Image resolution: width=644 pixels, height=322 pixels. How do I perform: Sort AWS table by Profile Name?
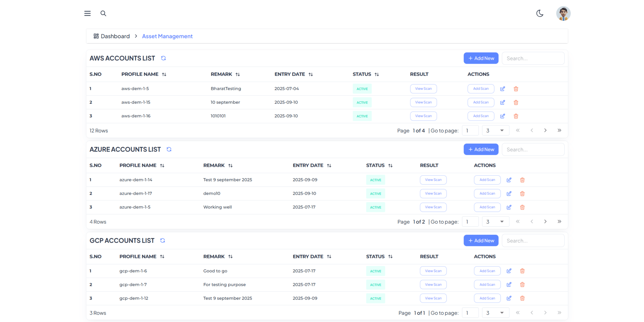click(164, 74)
